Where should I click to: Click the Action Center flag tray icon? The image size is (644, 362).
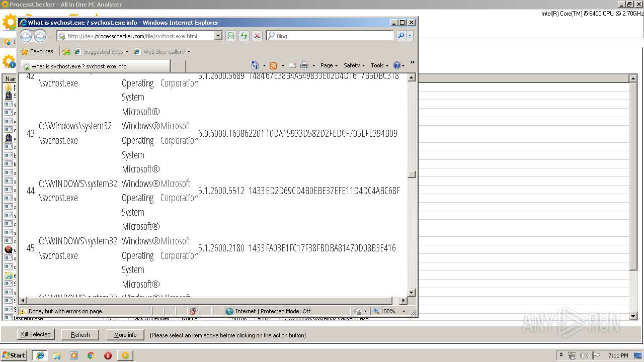597,355
